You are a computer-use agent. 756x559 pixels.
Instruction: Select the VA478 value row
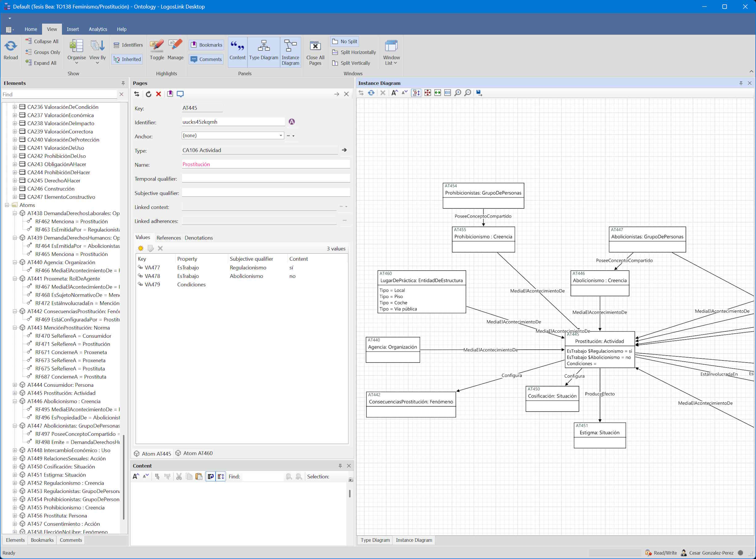[x=242, y=276]
